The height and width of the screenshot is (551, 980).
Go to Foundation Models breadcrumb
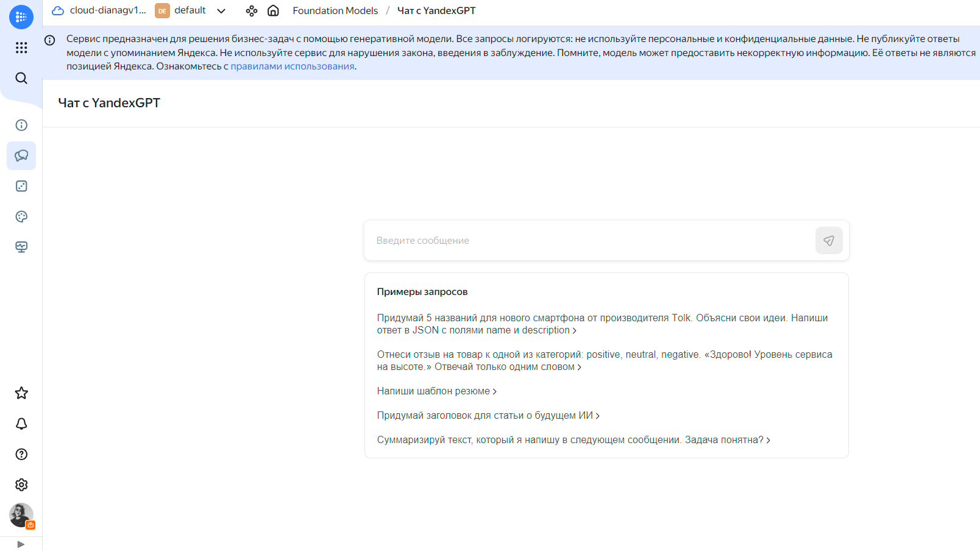[x=335, y=10]
